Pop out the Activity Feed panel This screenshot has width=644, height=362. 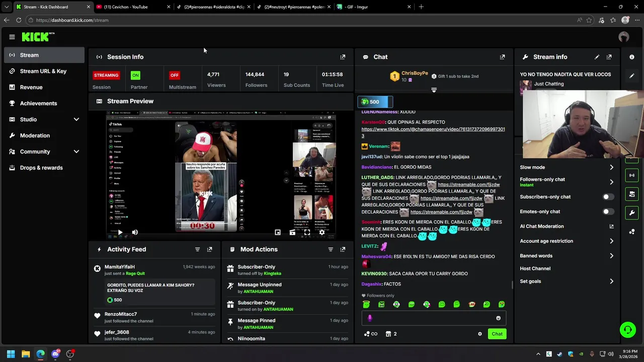(209, 249)
